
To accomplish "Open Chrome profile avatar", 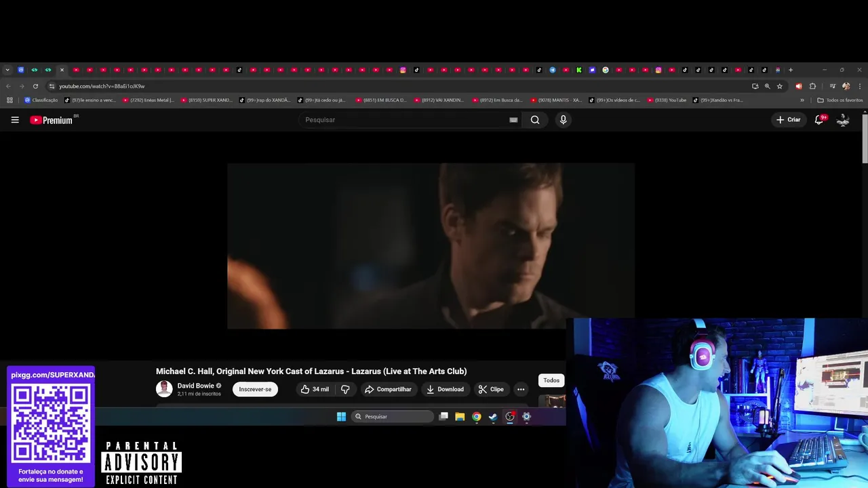I will coord(846,86).
